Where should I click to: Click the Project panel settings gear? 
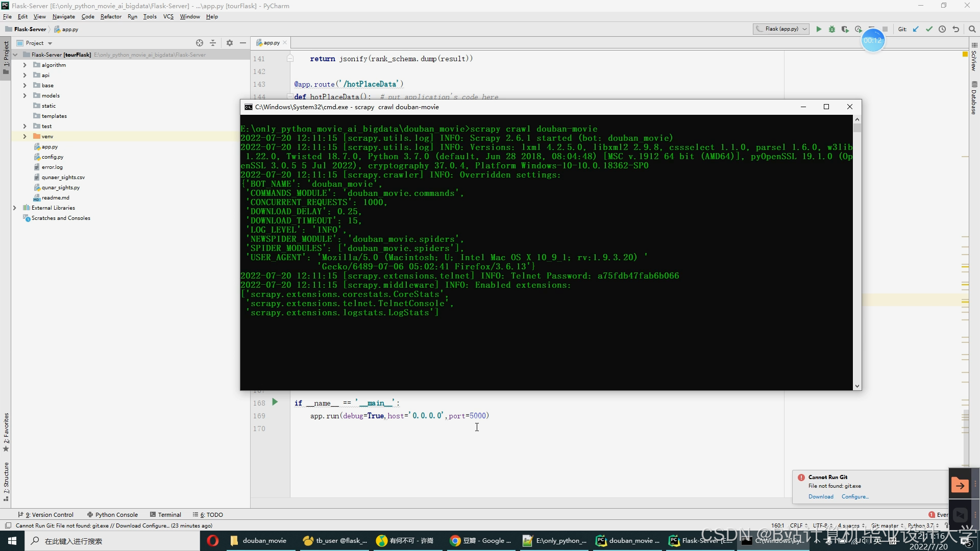point(230,43)
